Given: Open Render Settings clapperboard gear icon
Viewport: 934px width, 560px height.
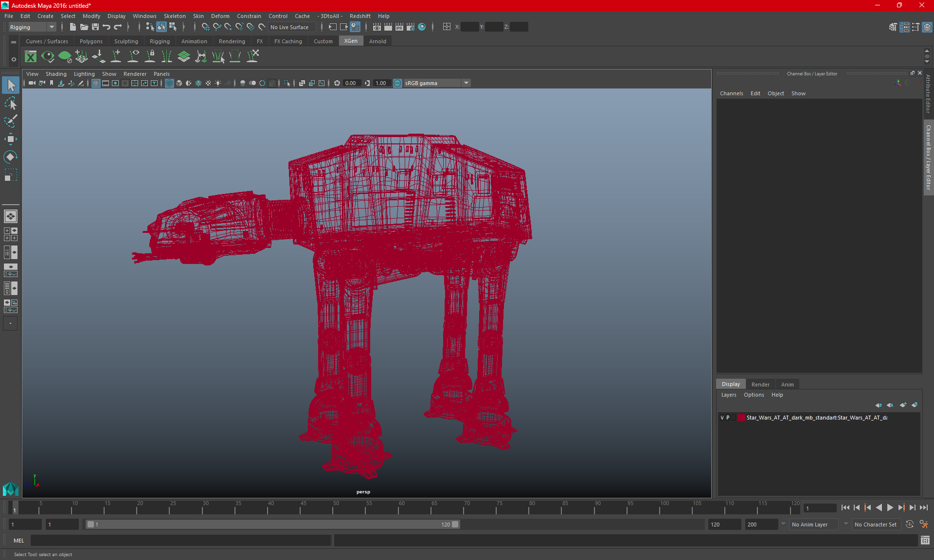Looking at the screenshot, I should (x=411, y=27).
